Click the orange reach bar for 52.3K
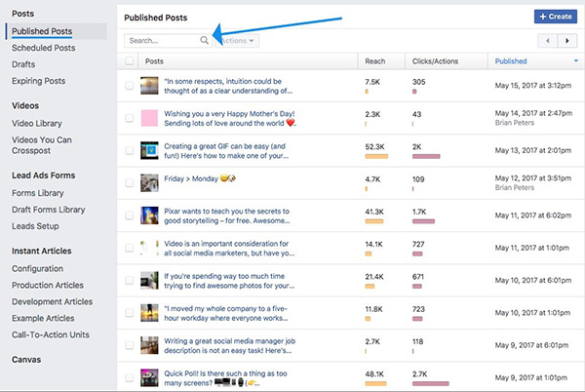Viewport: 585px width, 392px height. click(375, 156)
